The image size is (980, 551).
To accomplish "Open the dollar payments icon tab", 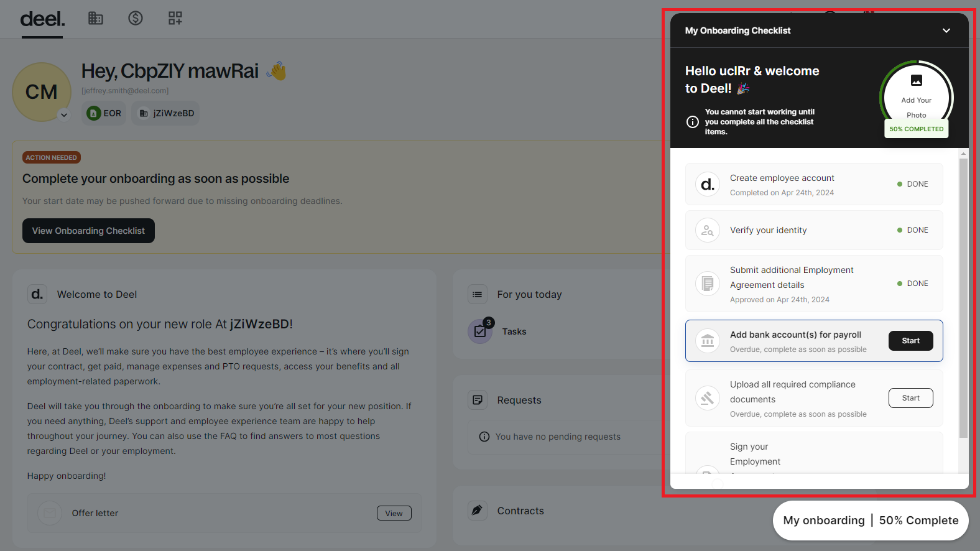I will click(x=136, y=18).
